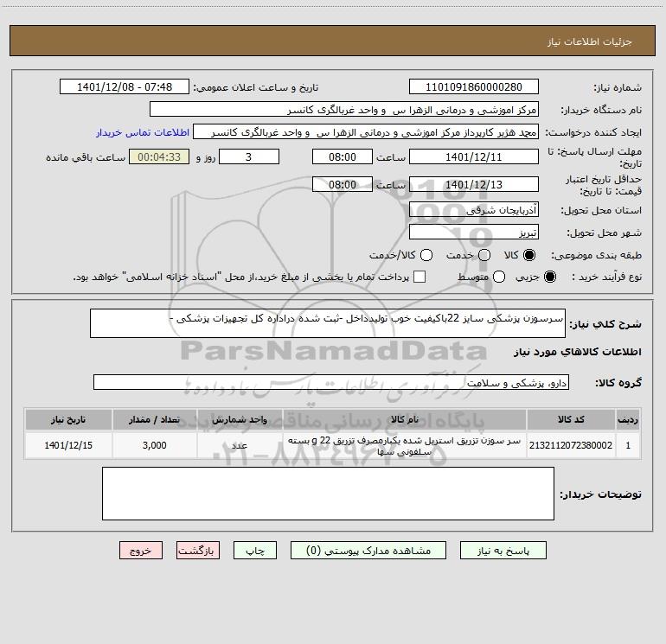Open buyer contact info link

[143, 132]
